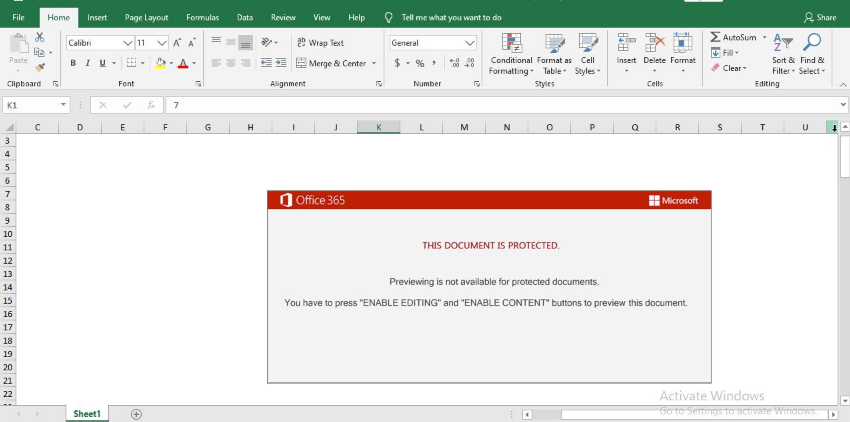Click Insert cells icon

pyautogui.click(x=626, y=42)
